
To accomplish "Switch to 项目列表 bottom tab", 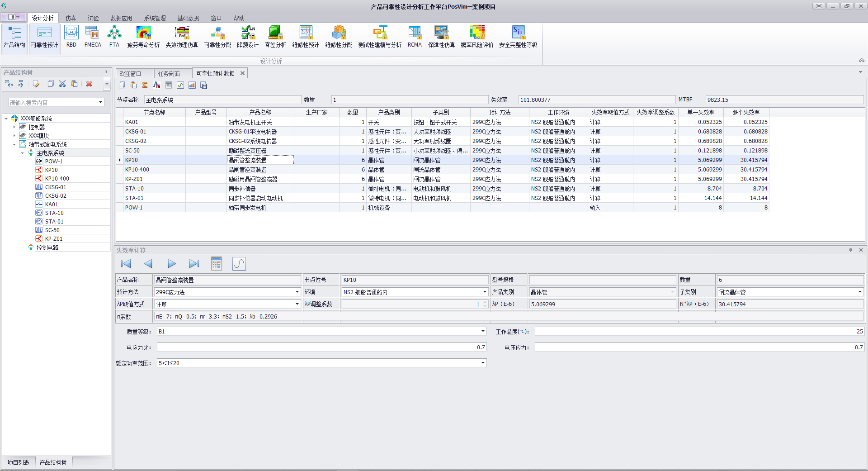I will click(18, 462).
